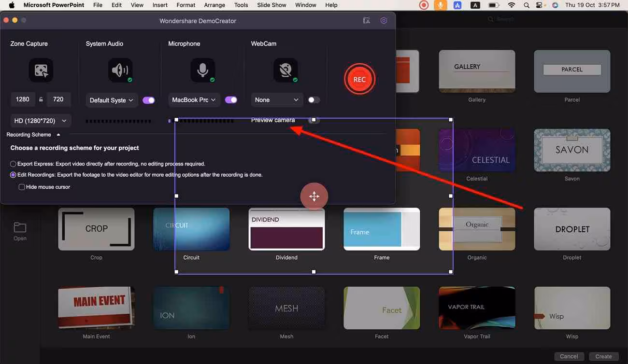
Task: Open Spotlight search from the menu bar
Action: coord(526,5)
